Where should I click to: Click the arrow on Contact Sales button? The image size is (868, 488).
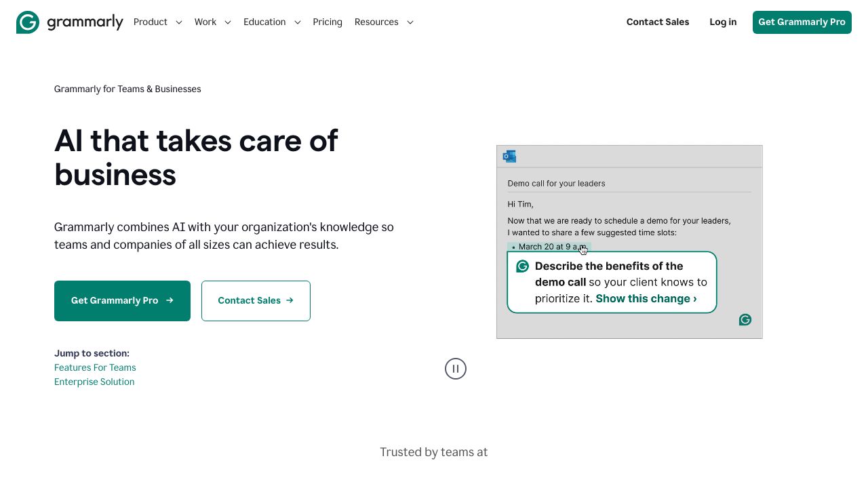[290, 300]
